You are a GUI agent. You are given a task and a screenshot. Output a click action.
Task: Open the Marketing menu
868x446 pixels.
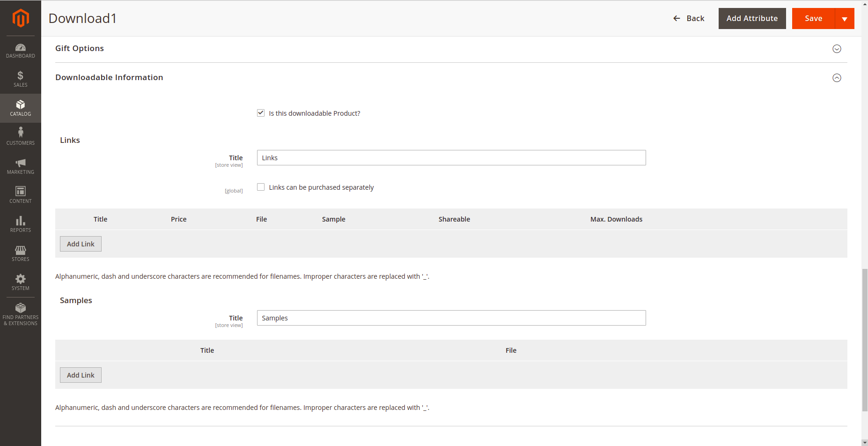[x=21, y=166]
